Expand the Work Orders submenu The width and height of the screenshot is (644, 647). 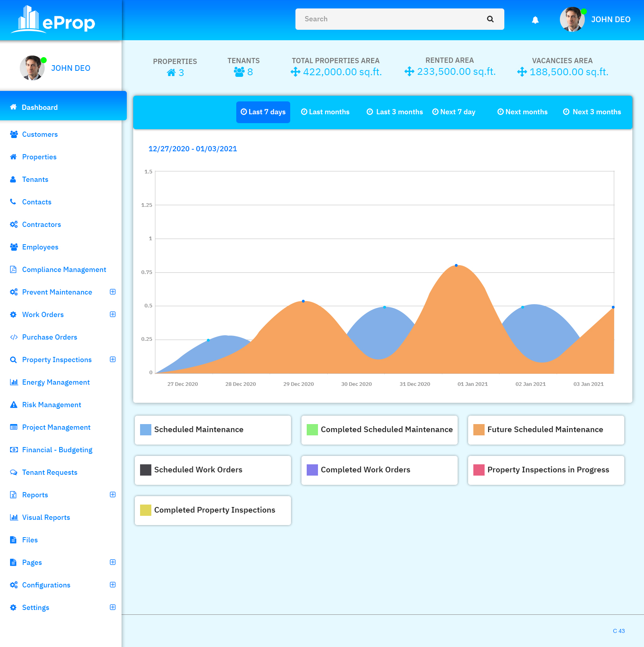pyautogui.click(x=113, y=314)
